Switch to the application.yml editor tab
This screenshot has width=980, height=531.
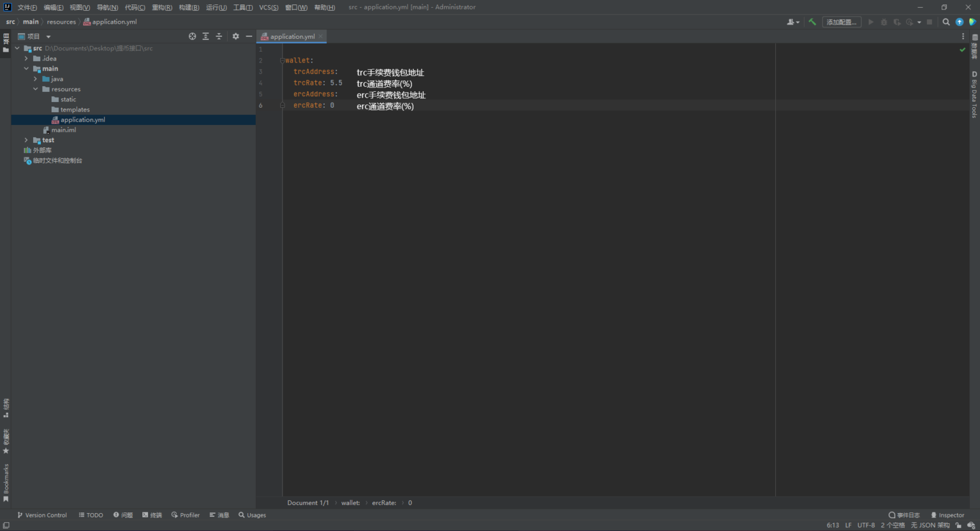tap(292, 36)
